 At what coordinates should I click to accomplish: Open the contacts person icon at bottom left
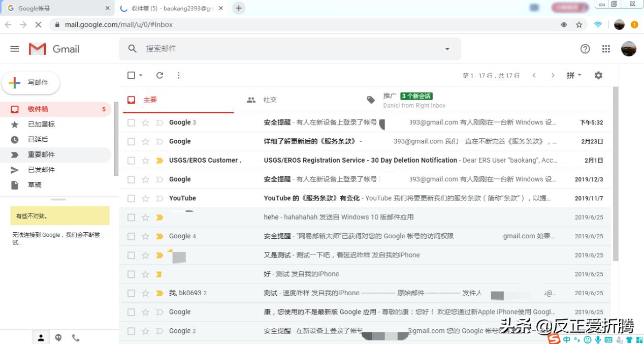[x=41, y=337]
